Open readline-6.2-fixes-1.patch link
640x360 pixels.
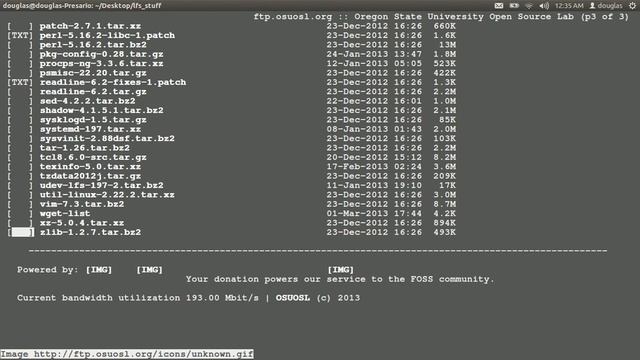[113, 82]
